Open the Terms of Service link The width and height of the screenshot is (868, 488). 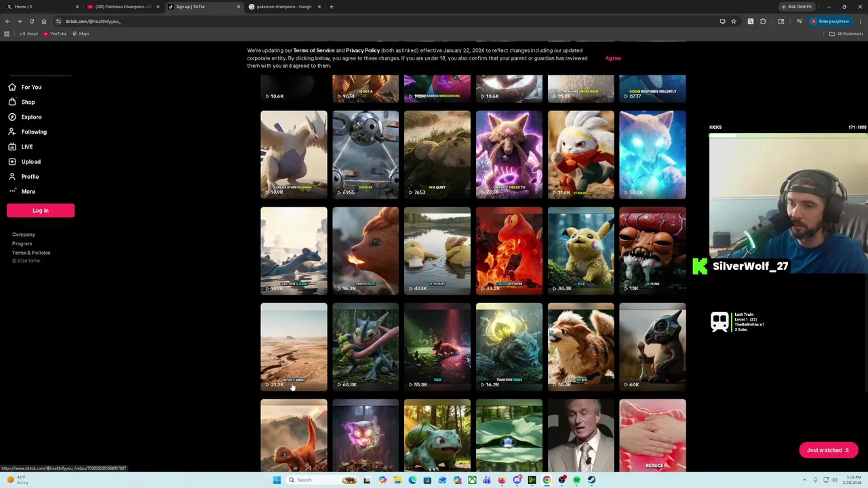pos(314,50)
